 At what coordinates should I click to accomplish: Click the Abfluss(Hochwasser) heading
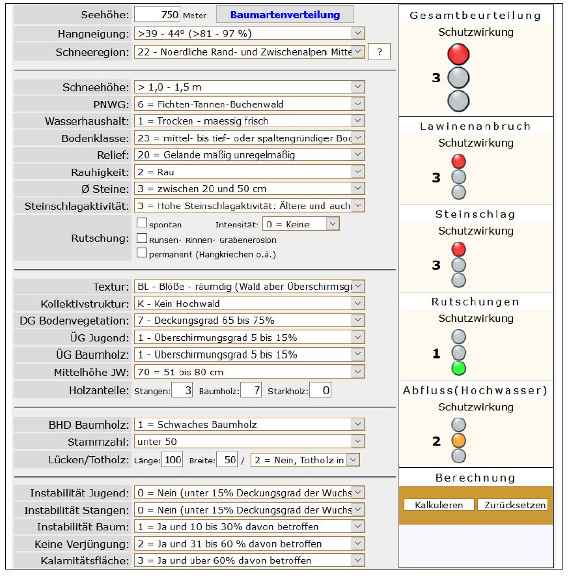tap(475, 390)
